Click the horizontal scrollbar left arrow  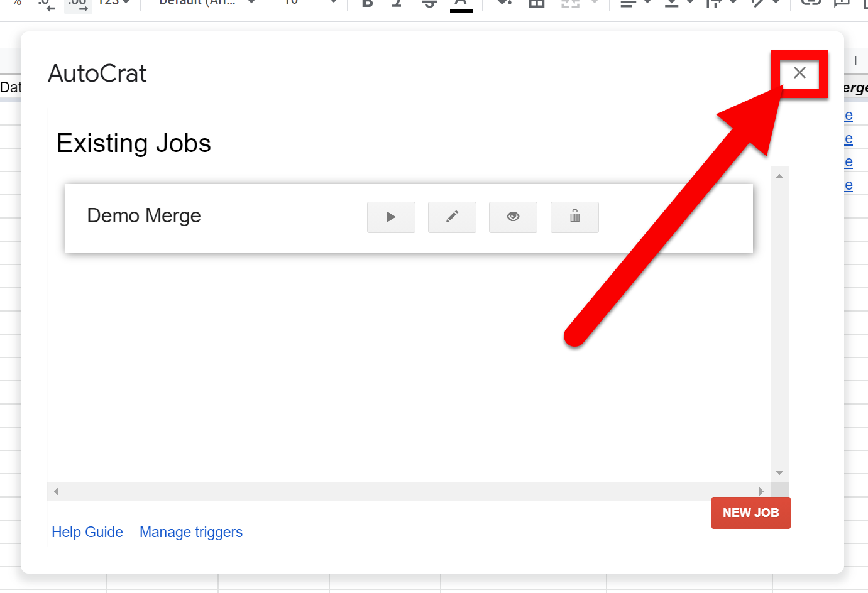click(x=57, y=491)
